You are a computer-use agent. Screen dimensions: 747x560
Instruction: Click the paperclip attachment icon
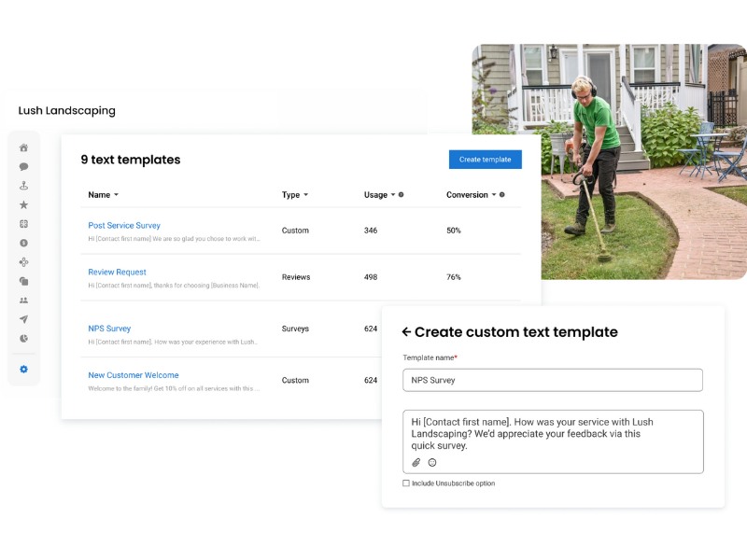(415, 462)
